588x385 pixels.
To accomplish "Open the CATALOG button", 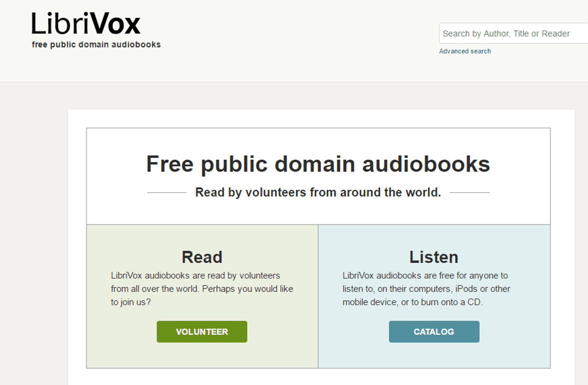I will click(x=434, y=332).
